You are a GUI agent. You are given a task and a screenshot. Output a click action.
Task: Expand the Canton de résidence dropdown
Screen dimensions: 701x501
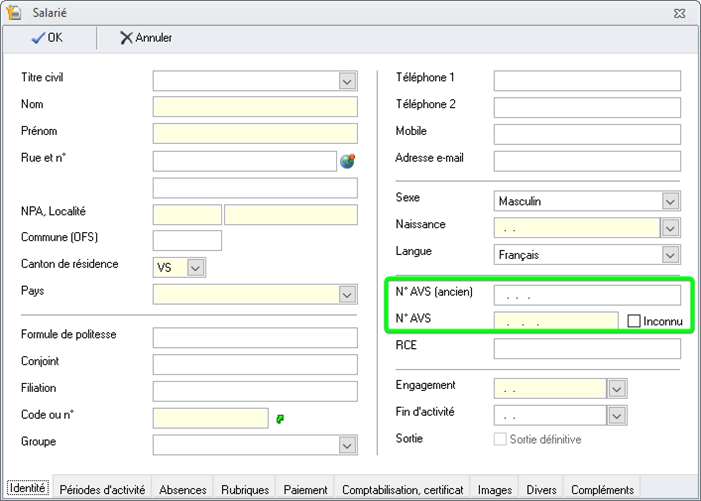(195, 267)
